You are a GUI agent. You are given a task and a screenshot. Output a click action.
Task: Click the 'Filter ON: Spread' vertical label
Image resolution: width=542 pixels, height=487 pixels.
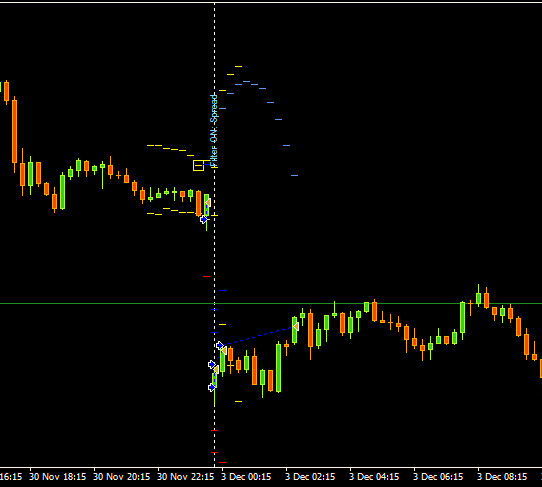coord(214,131)
